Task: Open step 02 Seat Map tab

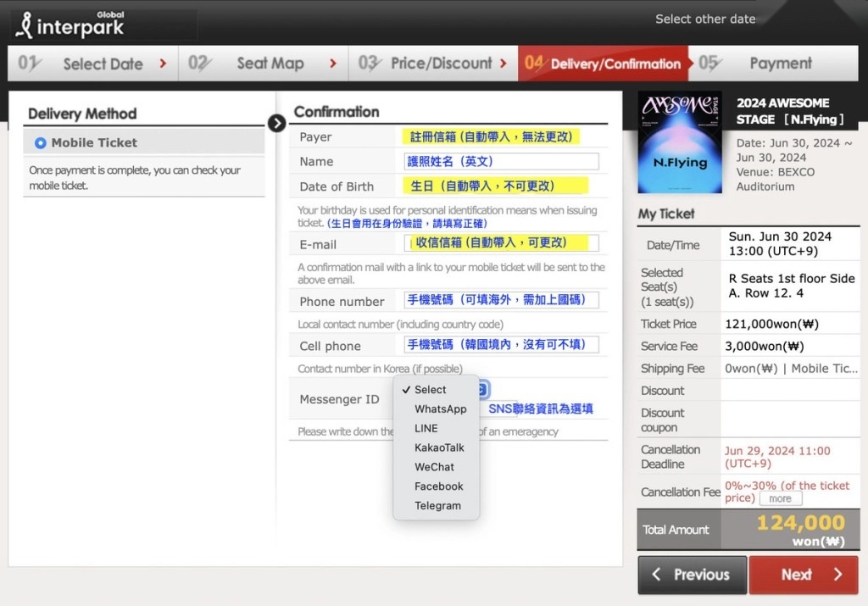Action: pyautogui.click(x=263, y=64)
